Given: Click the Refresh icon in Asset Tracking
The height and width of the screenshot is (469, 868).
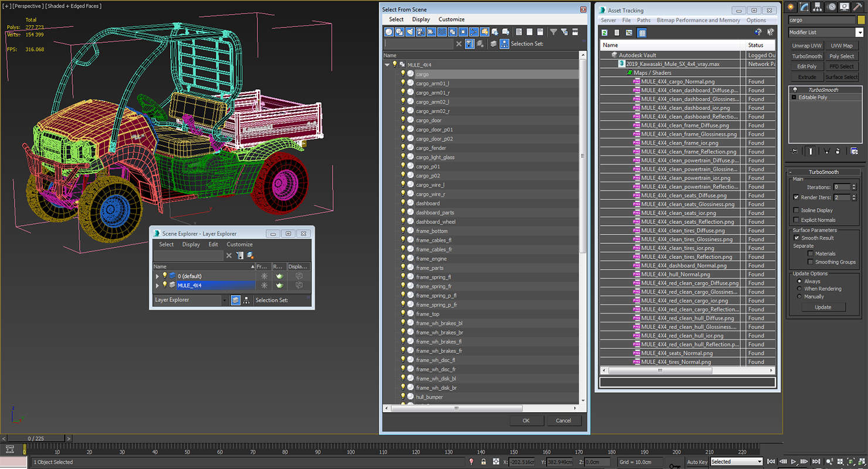Looking at the screenshot, I should (x=605, y=33).
